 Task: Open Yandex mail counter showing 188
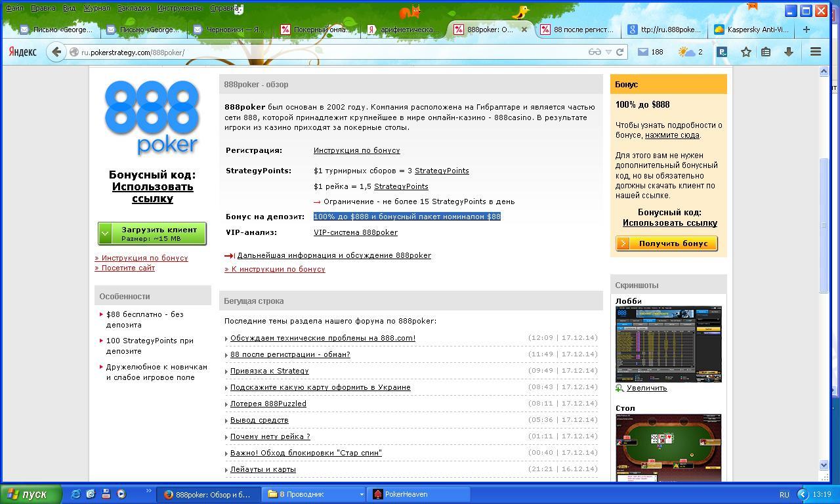(x=650, y=52)
